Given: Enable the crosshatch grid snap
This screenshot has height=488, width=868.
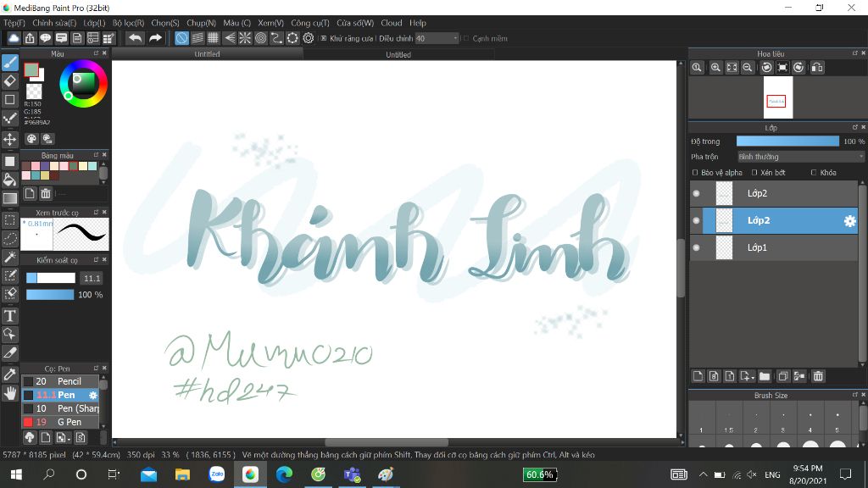Looking at the screenshot, I should pos(213,38).
